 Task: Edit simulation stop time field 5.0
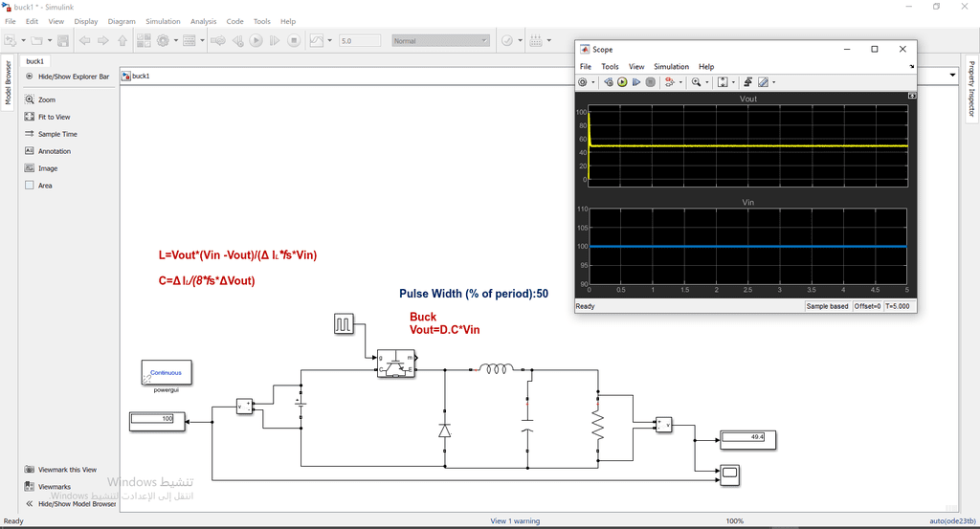coord(360,40)
